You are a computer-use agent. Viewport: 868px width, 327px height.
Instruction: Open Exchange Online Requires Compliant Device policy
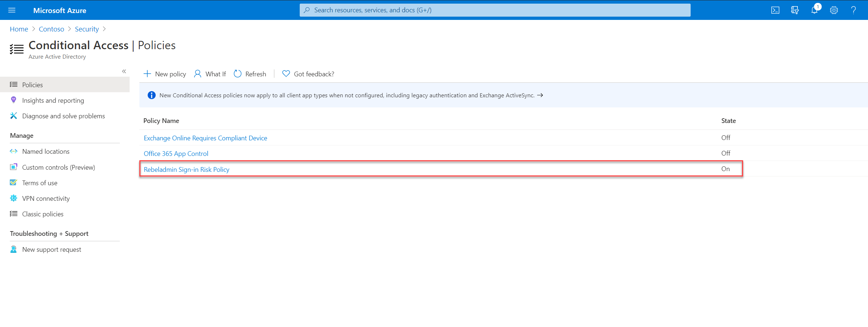(x=206, y=138)
